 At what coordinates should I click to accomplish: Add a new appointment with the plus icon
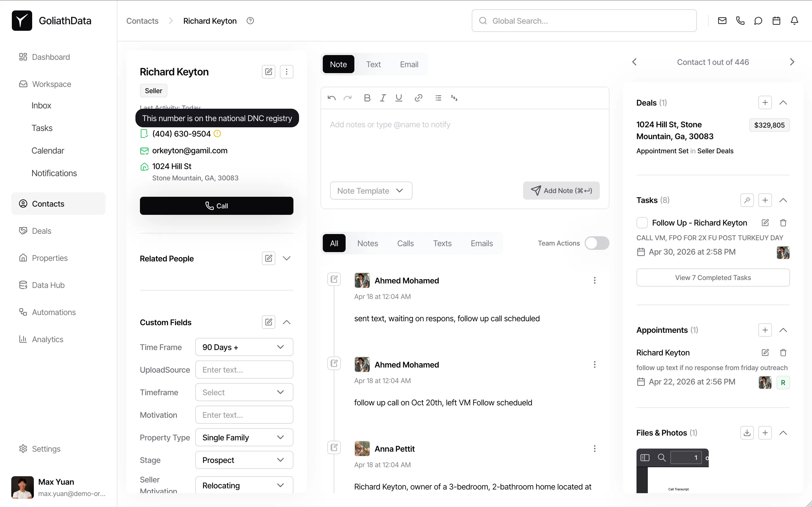click(x=765, y=330)
